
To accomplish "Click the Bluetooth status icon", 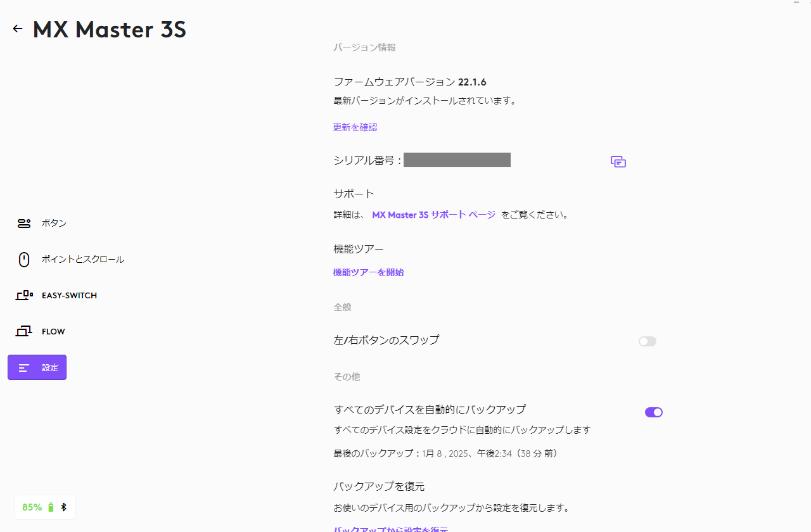I will tap(63, 507).
